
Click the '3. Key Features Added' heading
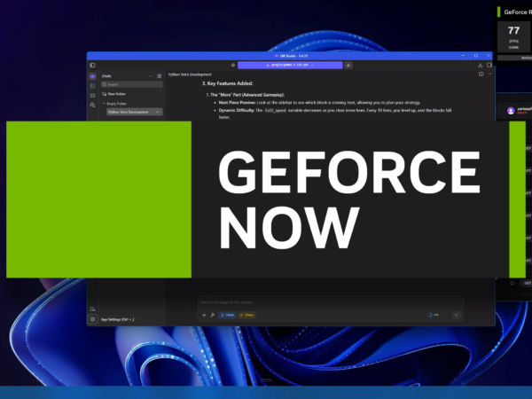227,83
